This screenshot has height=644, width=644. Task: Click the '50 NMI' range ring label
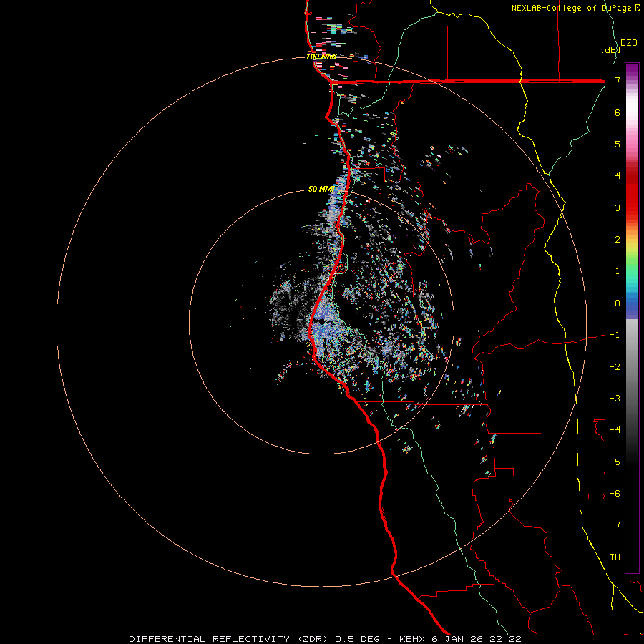pyautogui.click(x=321, y=189)
